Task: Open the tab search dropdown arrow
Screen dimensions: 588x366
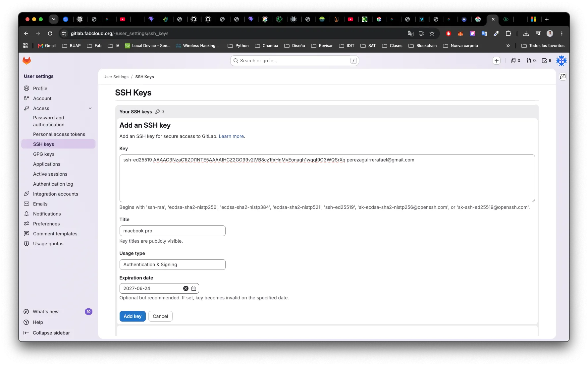Action: click(53, 19)
